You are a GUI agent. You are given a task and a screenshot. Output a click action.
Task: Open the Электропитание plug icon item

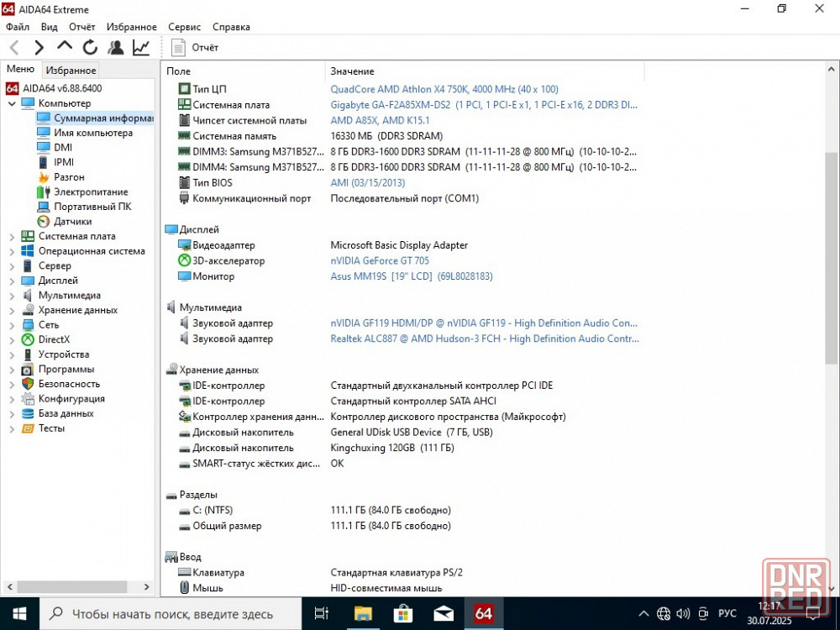pyautogui.click(x=44, y=192)
